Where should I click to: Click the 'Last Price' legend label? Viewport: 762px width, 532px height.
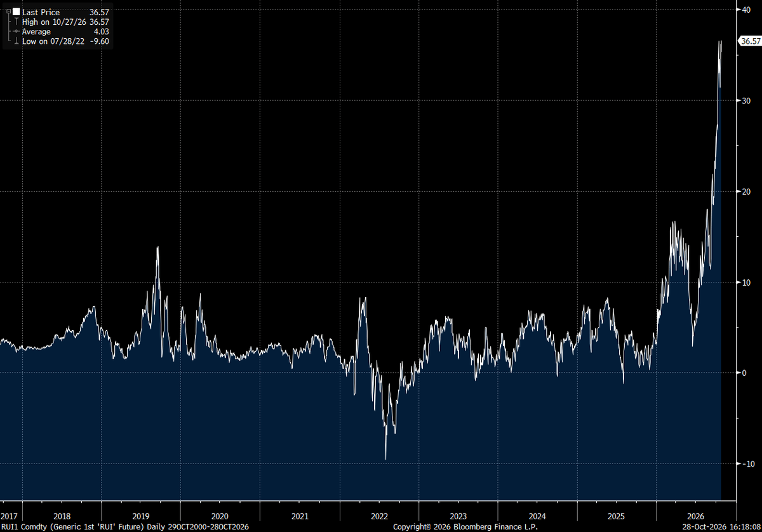pyautogui.click(x=41, y=12)
